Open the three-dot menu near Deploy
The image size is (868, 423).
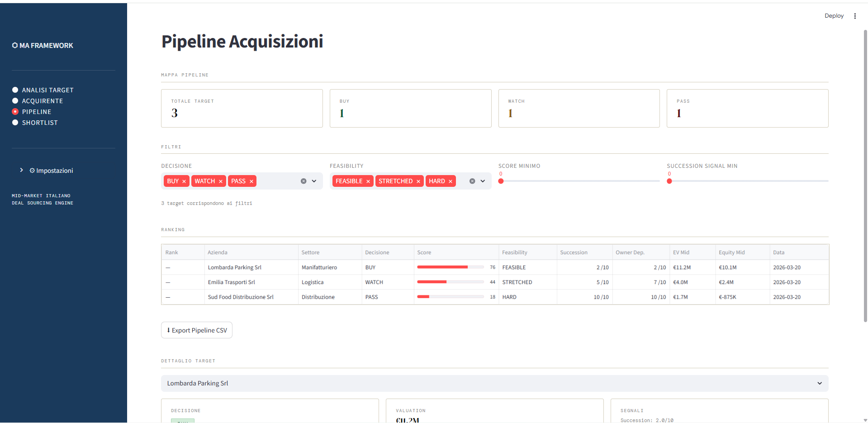(x=855, y=15)
